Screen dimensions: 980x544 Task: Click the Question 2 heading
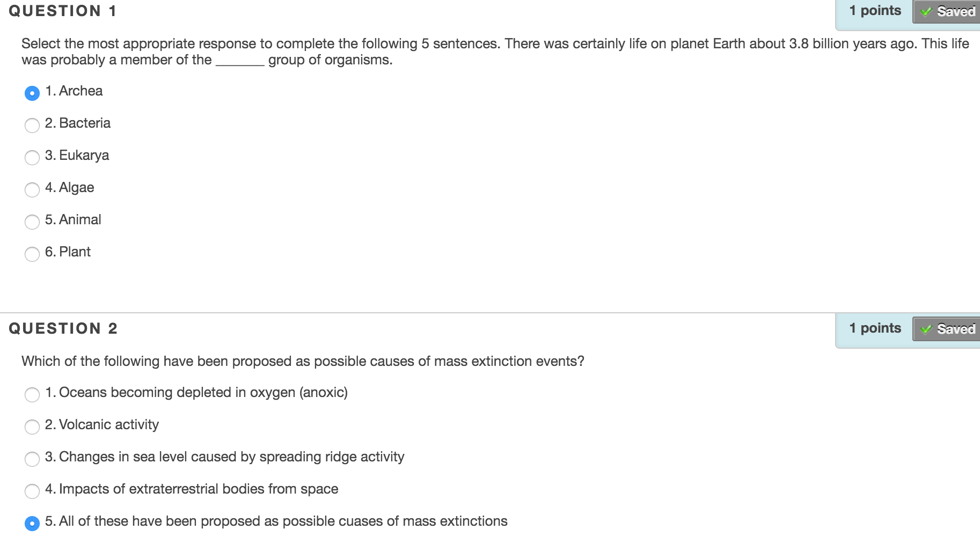tap(63, 328)
